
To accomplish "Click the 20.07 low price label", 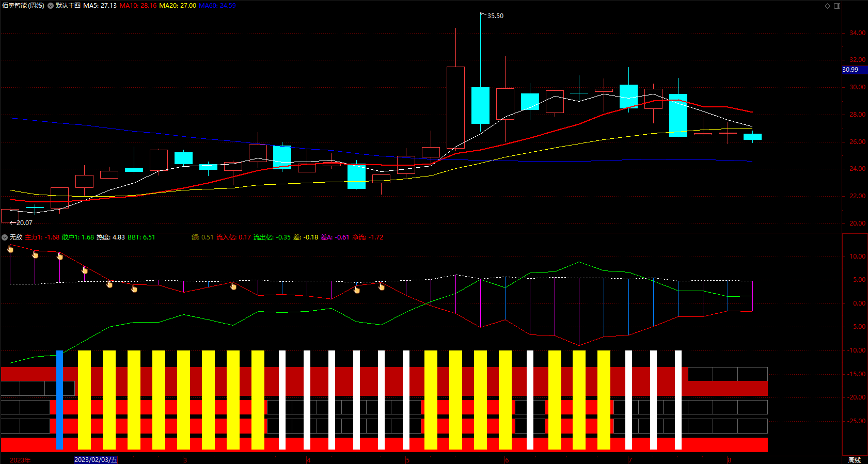I will coord(24,223).
